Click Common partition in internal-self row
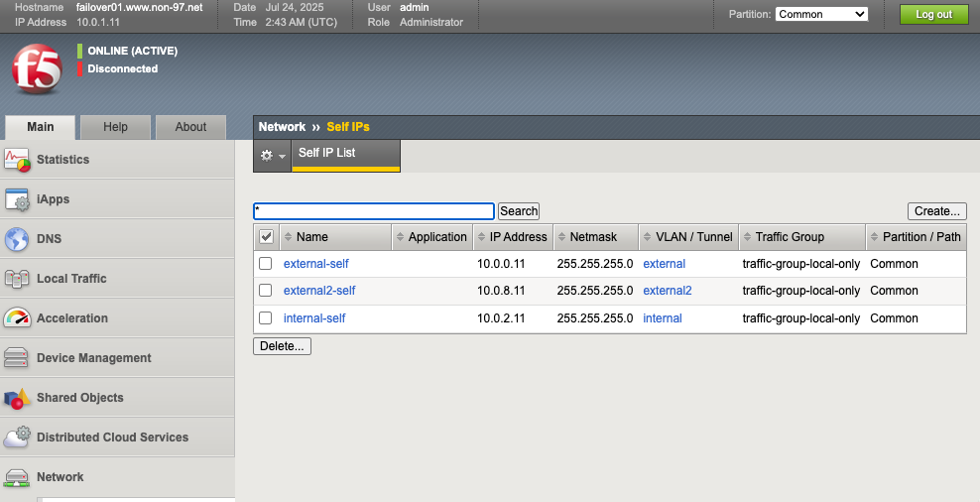Viewport: 980px width, 502px height. (x=894, y=318)
